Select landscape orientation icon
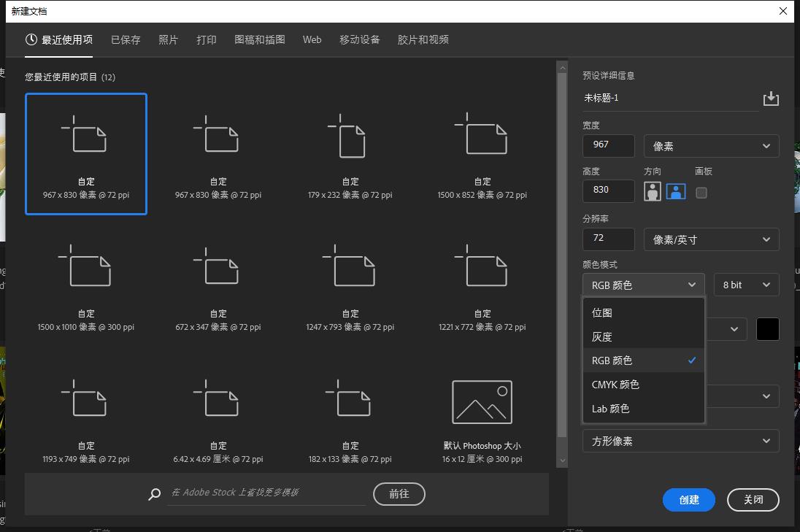The height and width of the screenshot is (532, 800). [676, 192]
